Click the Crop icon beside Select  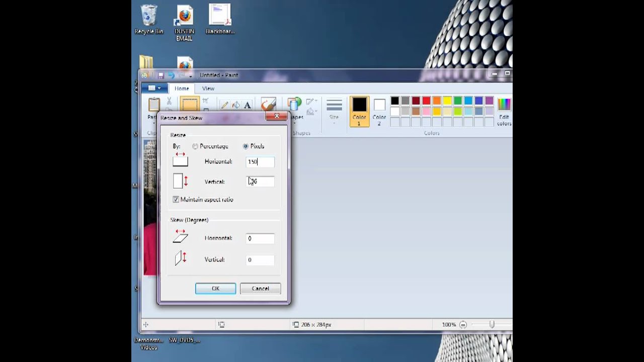(205, 101)
